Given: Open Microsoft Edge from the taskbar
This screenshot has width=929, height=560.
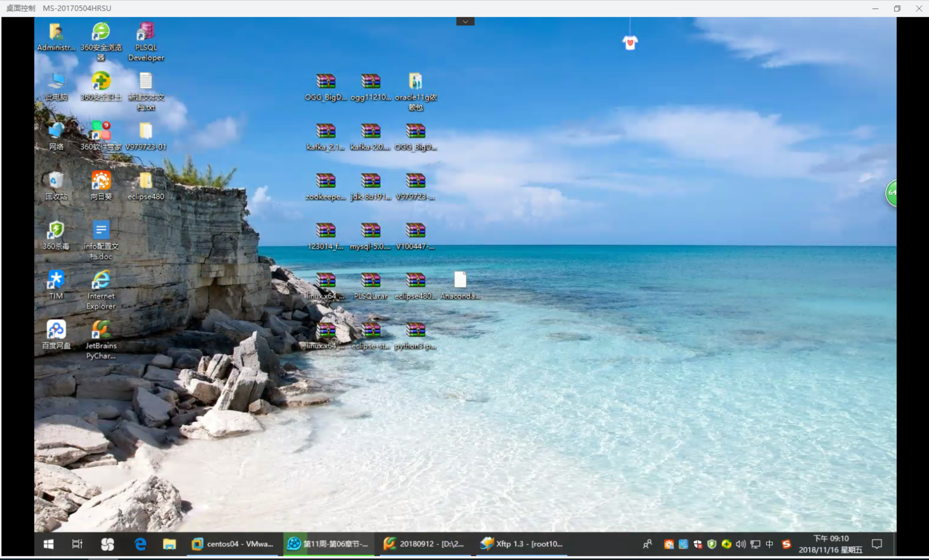Looking at the screenshot, I should pos(140,544).
